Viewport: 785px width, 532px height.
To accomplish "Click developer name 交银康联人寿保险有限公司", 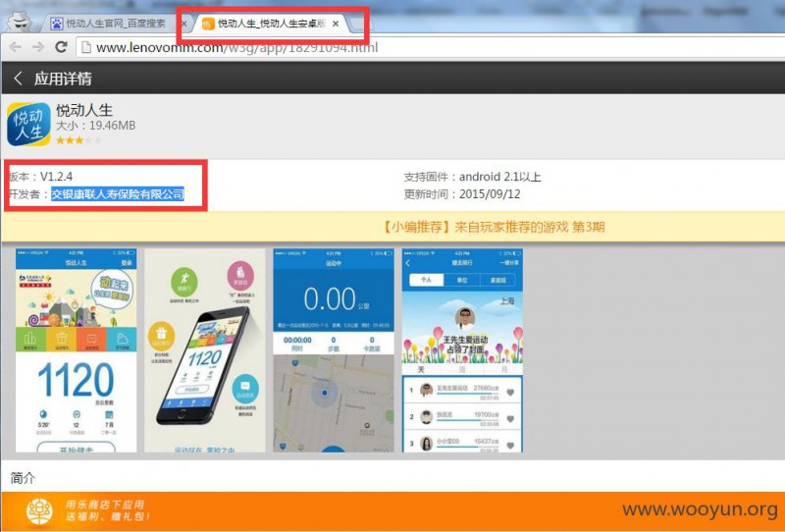I will 118,194.
